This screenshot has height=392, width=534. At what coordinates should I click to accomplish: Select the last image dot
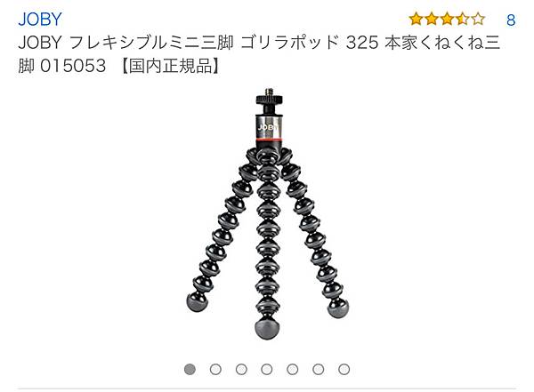click(x=344, y=369)
